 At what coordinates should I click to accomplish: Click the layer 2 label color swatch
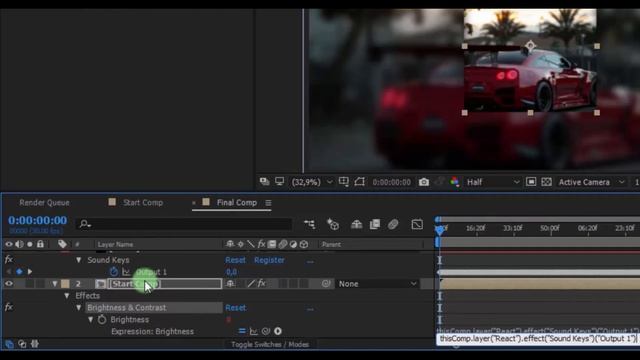click(65, 284)
